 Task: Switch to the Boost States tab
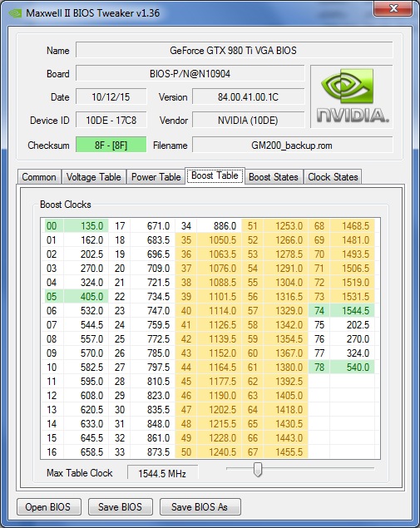274,177
